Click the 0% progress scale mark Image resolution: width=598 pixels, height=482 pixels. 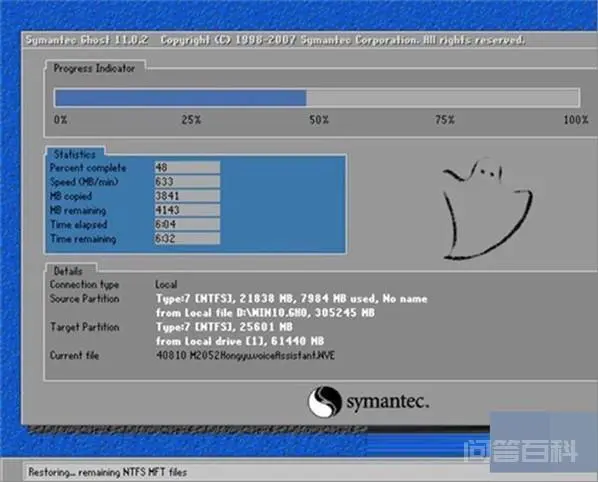coord(61,120)
